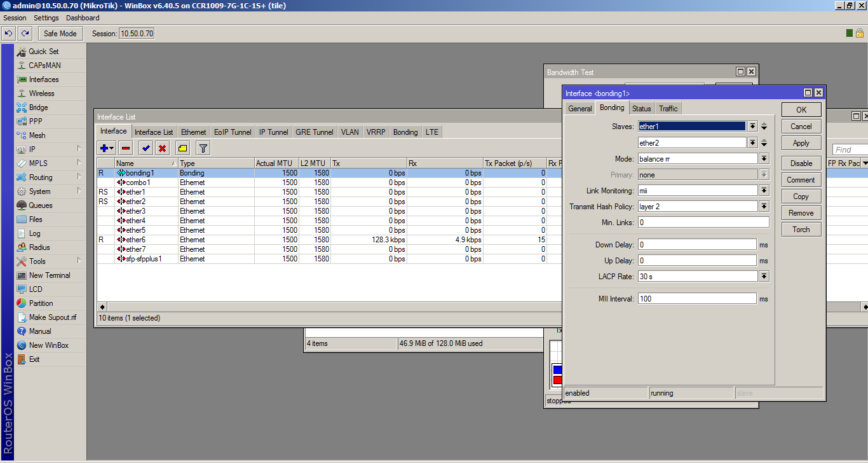Open the Settings menu
This screenshot has width=868, height=463.
click(x=46, y=18)
